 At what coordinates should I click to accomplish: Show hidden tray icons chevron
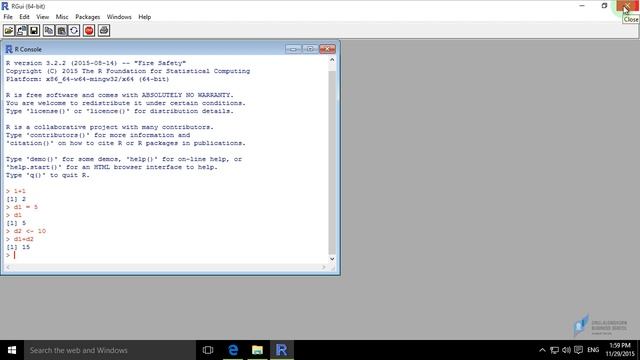(542, 350)
